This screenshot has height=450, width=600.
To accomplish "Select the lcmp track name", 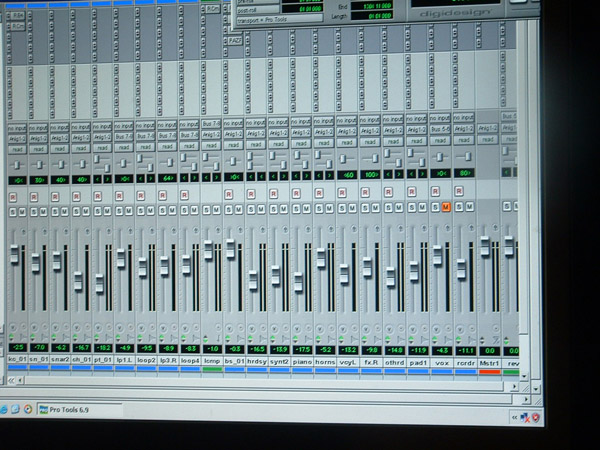I will (212, 360).
